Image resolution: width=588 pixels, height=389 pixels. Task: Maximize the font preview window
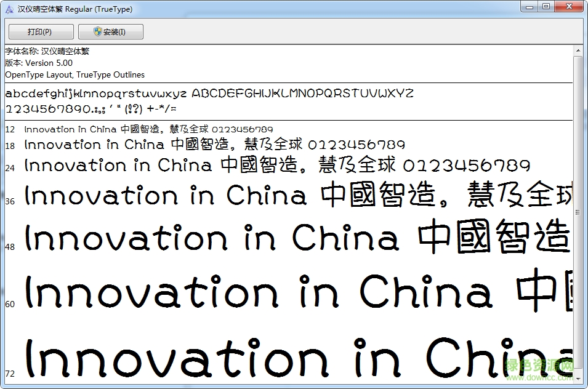click(546, 6)
